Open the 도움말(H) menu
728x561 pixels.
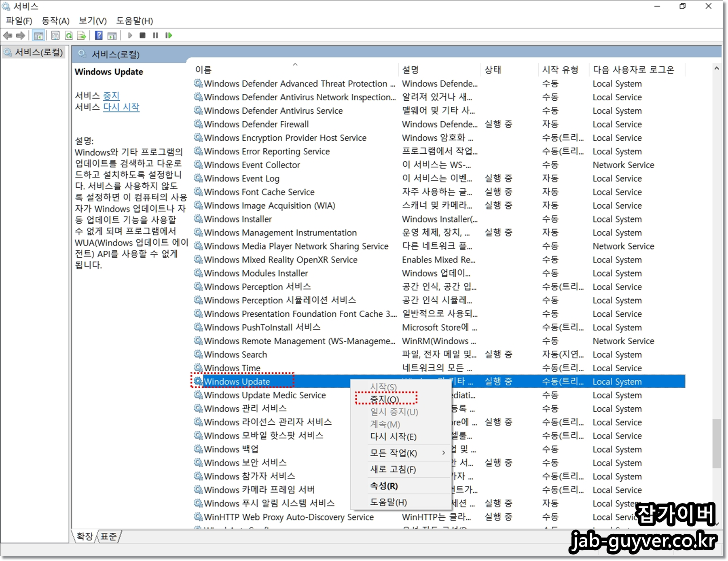134,21
